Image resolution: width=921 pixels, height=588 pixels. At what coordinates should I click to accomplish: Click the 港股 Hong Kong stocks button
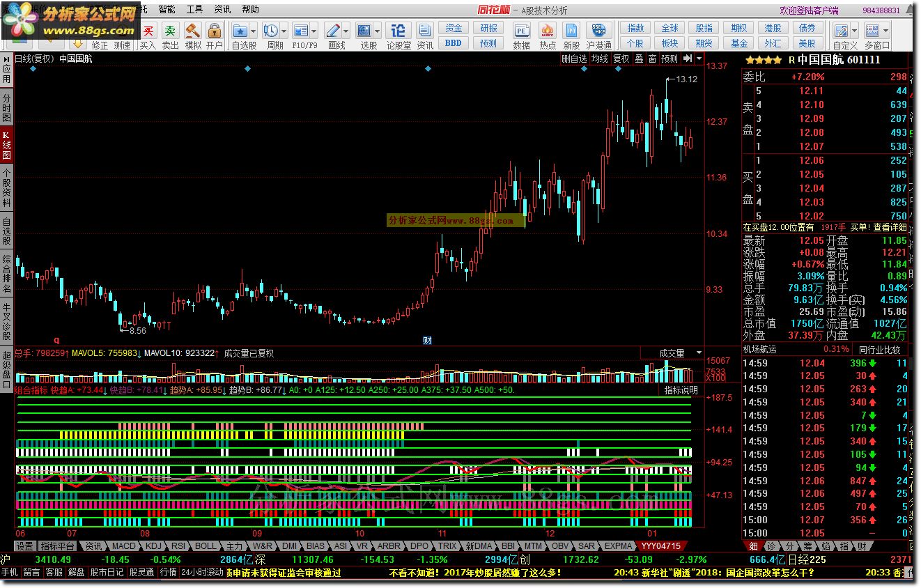(773, 28)
